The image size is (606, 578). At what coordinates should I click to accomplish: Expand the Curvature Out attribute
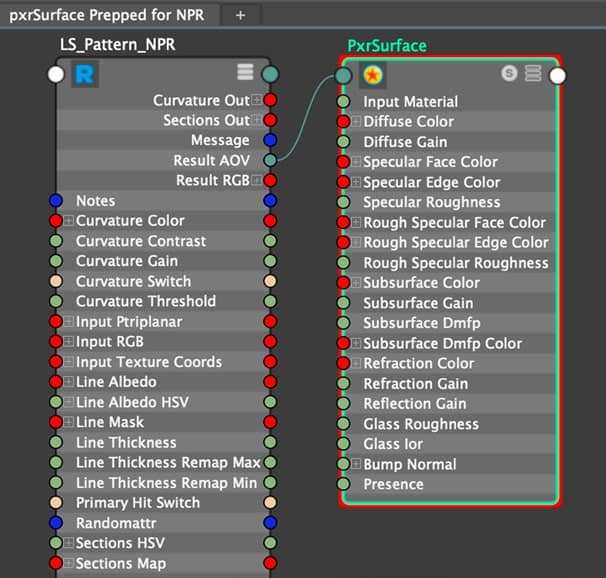point(257,100)
